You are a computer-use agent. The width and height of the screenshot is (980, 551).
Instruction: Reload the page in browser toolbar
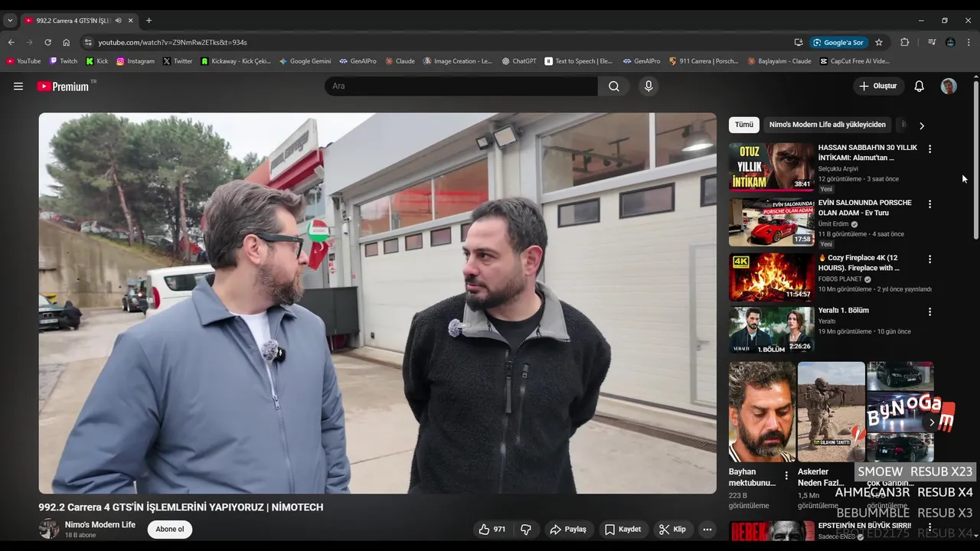pos(47,42)
